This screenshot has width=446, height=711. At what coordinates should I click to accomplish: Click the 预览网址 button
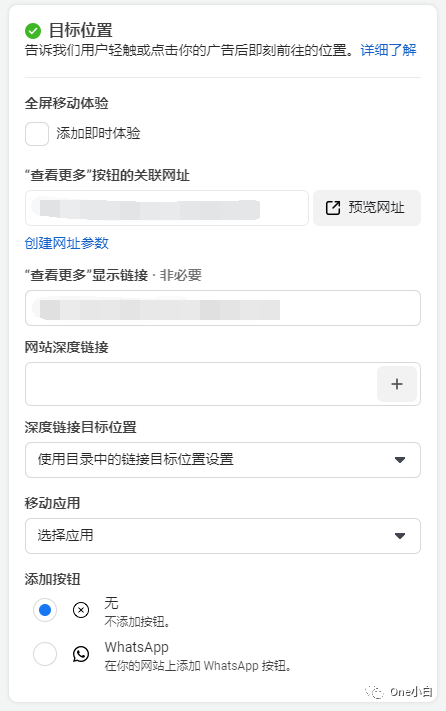point(367,208)
